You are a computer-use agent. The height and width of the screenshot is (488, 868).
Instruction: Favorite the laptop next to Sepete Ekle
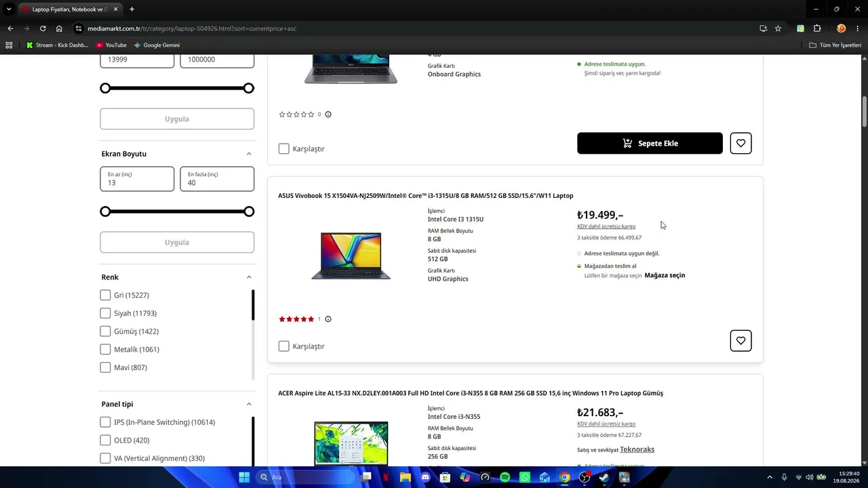point(741,143)
